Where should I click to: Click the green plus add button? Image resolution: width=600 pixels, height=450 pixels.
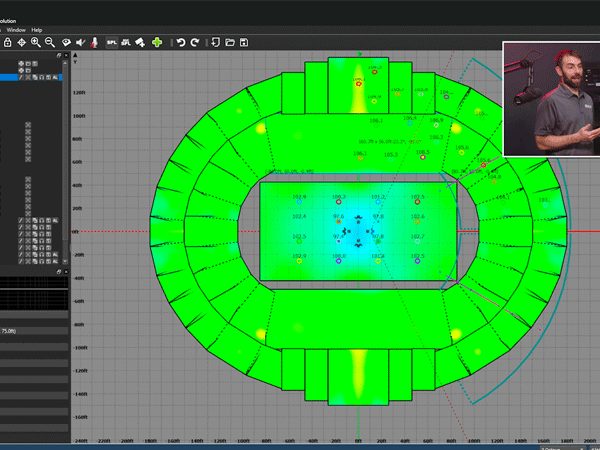tap(157, 42)
